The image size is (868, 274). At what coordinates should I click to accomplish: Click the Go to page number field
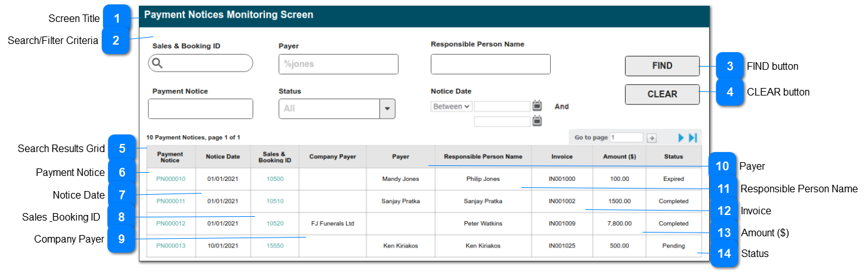(626, 138)
